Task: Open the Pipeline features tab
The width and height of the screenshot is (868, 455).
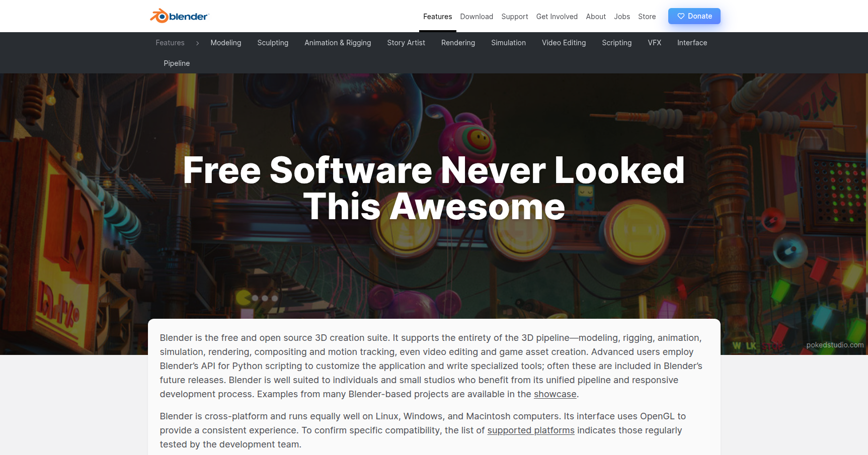Action: [x=176, y=63]
